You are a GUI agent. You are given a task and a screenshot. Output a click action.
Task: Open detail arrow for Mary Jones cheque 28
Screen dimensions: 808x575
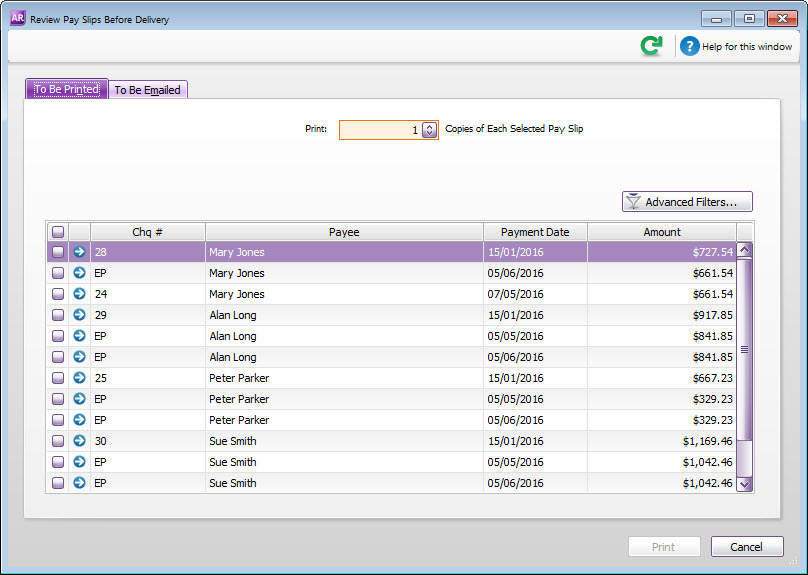(x=79, y=252)
